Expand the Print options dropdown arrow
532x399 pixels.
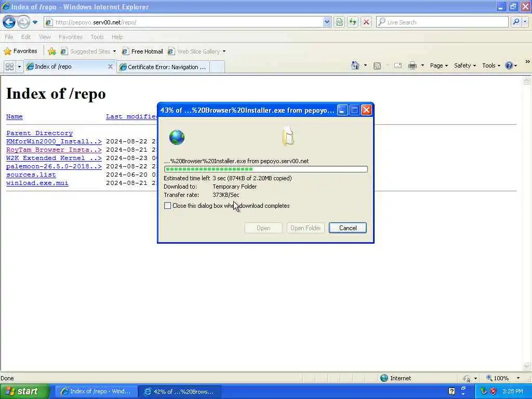[x=422, y=65]
